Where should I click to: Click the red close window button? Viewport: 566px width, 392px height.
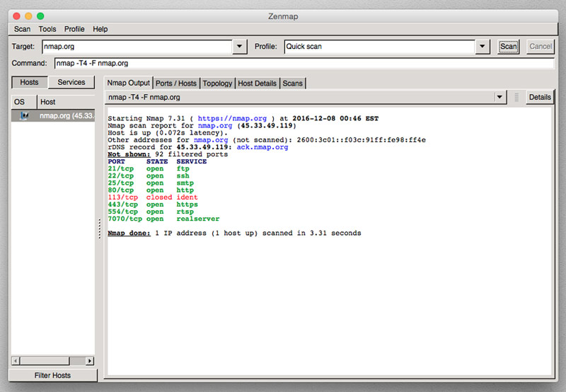click(x=16, y=16)
